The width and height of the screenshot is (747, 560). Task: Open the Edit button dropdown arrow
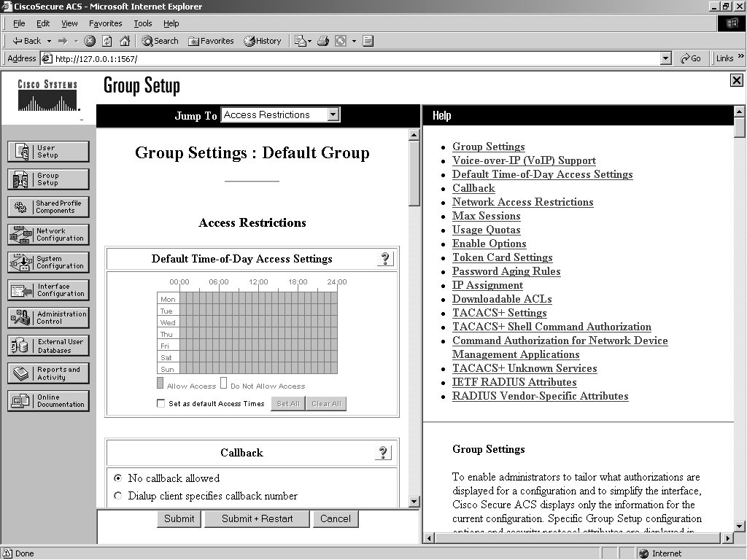point(354,41)
